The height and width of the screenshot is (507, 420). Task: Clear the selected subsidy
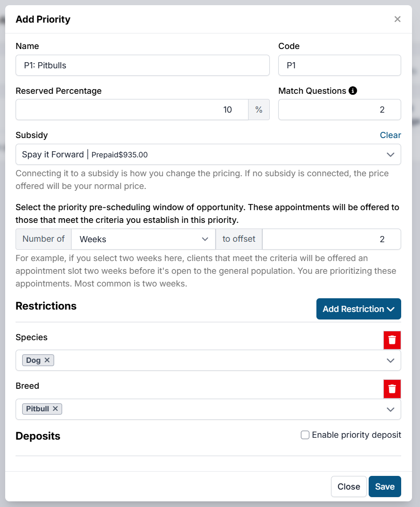point(390,135)
